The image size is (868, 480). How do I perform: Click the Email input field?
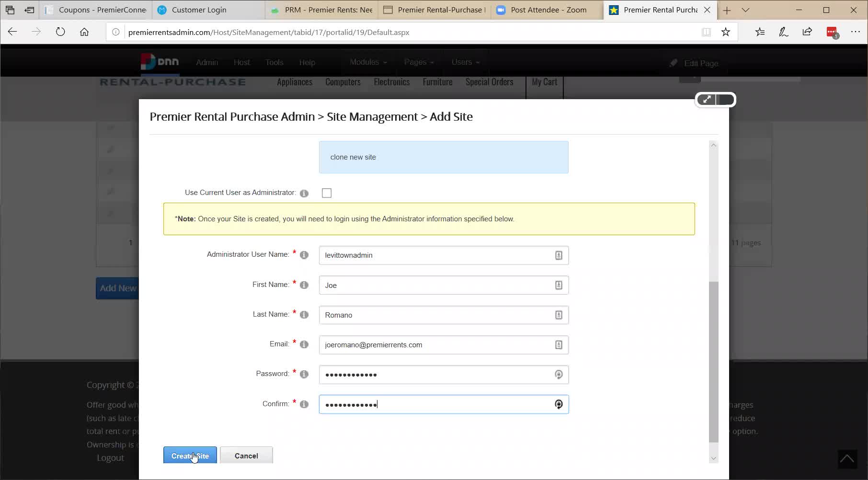(444, 345)
